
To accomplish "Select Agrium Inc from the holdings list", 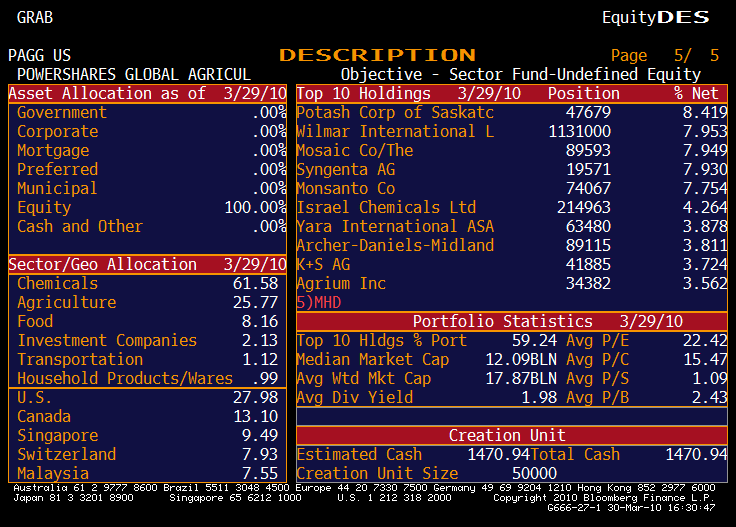I will click(340, 283).
